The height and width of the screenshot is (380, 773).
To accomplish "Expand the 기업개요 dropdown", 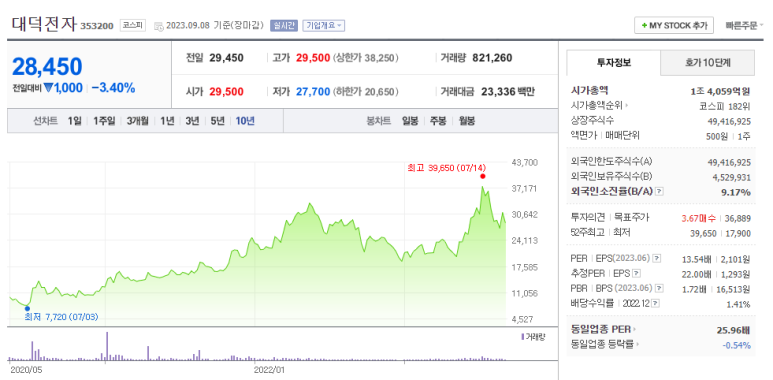I will point(323,26).
